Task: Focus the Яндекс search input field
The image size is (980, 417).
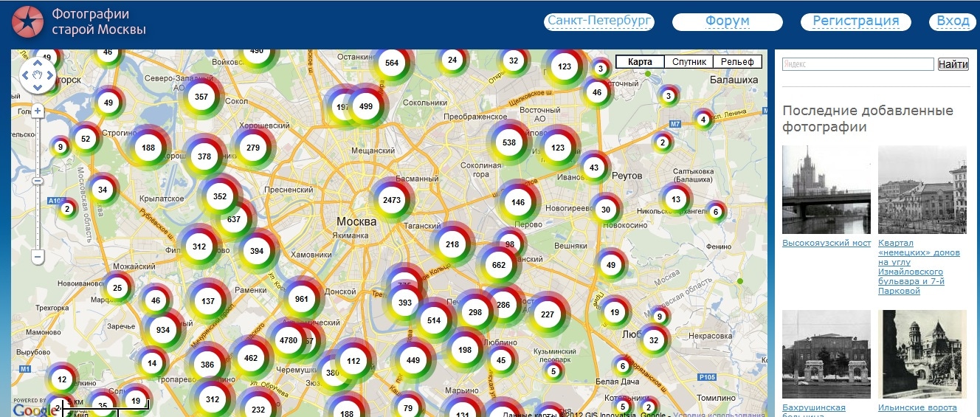Action: pos(857,64)
